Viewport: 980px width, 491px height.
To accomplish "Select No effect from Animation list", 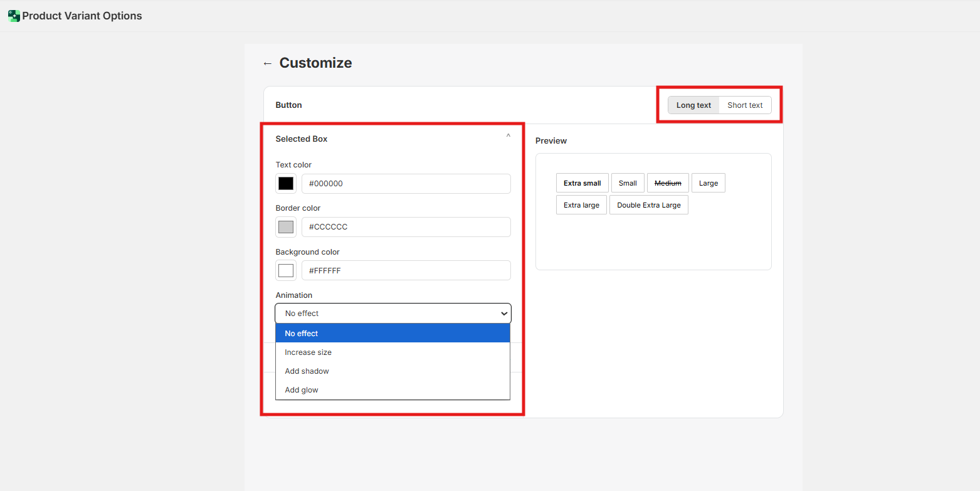I will click(393, 334).
